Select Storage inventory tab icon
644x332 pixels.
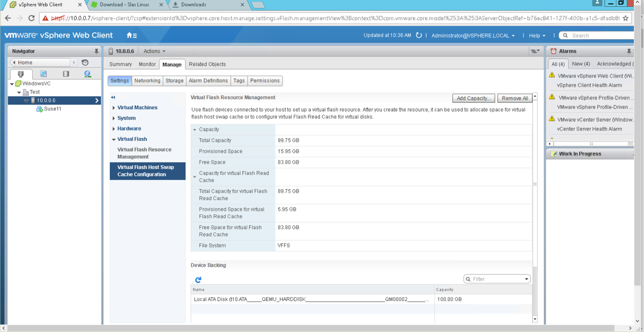[66, 74]
